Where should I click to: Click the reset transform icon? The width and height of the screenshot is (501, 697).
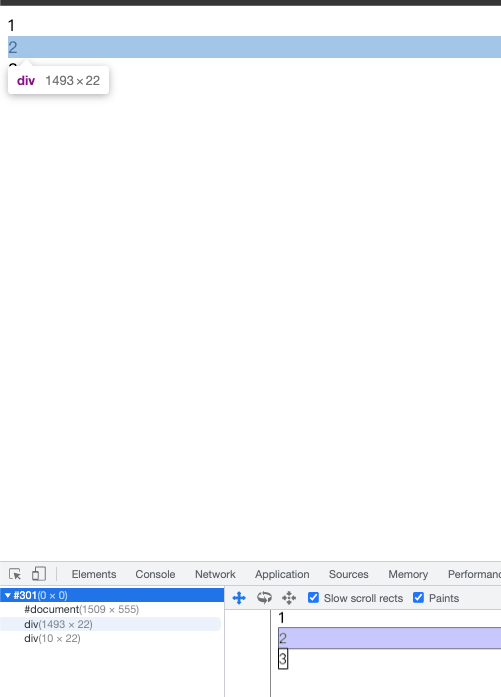[289, 598]
